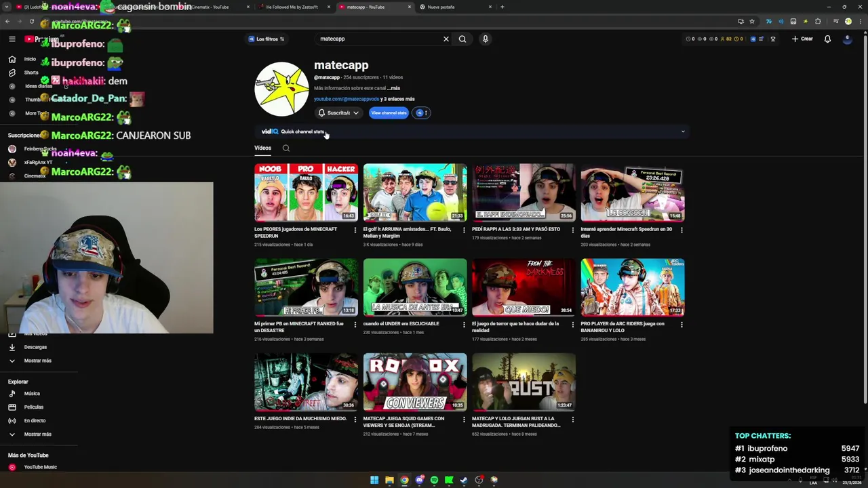Open options menu for Intenté aprender Speedrun video

(682, 230)
